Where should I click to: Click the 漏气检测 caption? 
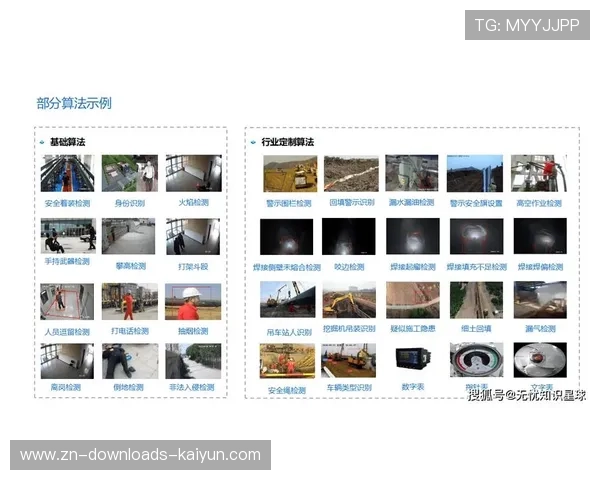[540, 329]
